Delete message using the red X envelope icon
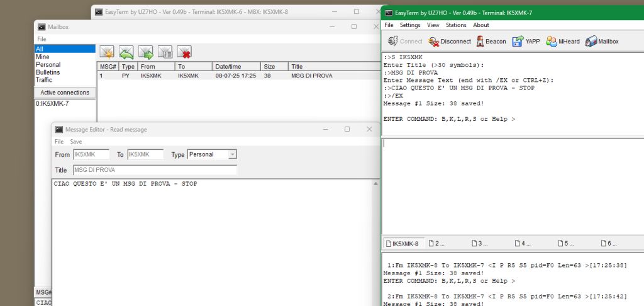 [184, 52]
